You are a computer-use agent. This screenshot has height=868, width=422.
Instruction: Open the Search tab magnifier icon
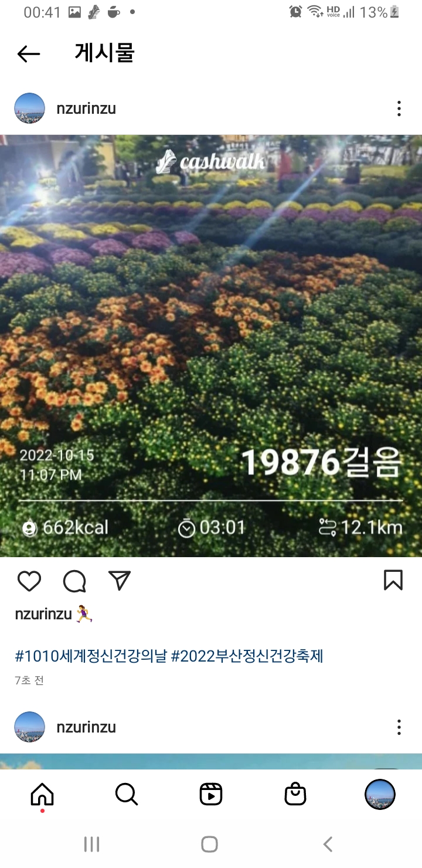[x=127, y=795]
